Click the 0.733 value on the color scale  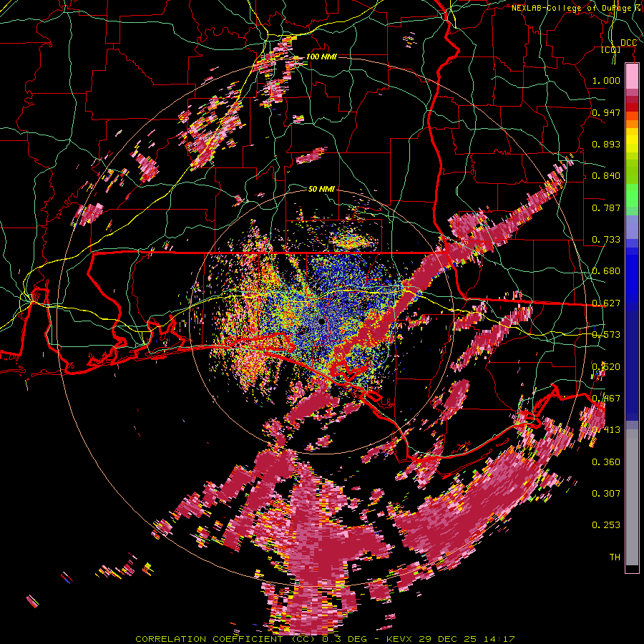coord(606,240)
